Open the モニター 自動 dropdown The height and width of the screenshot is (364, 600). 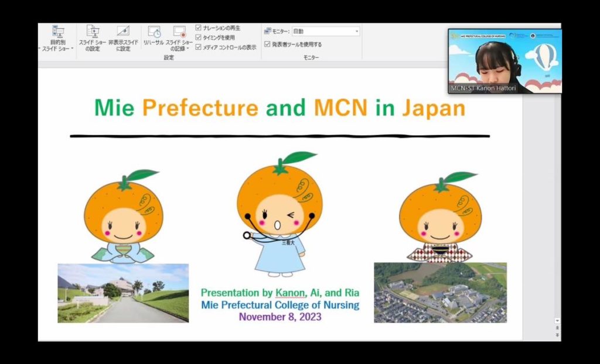tap(326, 32)
